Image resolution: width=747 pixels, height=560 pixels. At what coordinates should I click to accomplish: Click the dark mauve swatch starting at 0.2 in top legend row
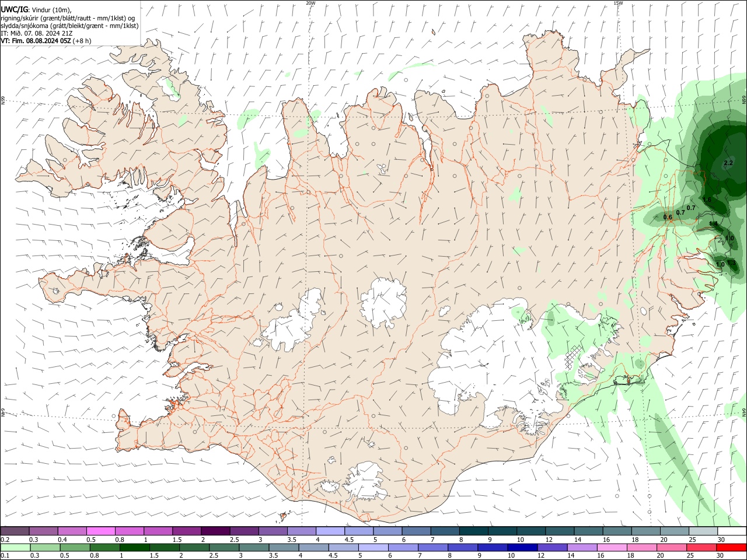point(15,531)
